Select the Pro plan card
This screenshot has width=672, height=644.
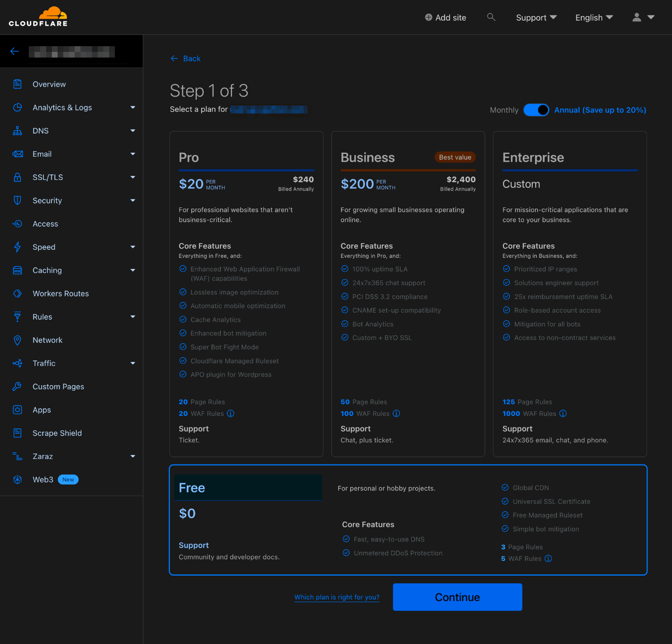coord(246,294)
